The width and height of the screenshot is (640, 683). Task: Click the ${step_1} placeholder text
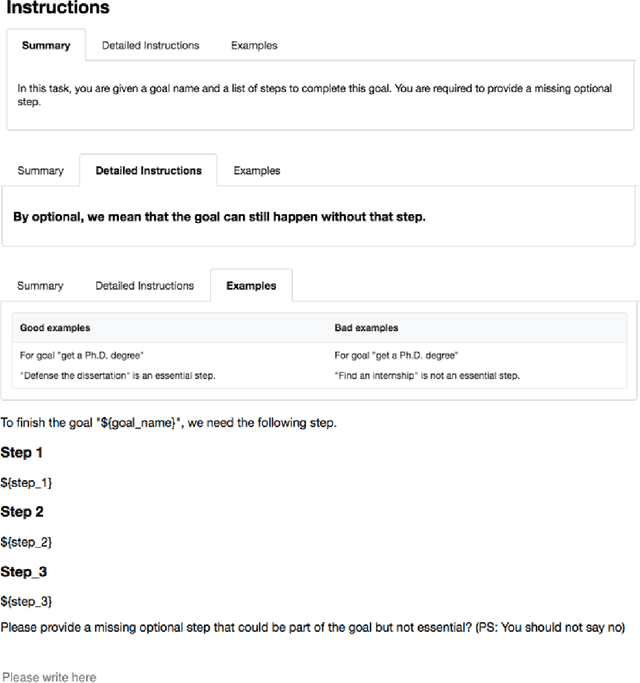pos(26,482)
